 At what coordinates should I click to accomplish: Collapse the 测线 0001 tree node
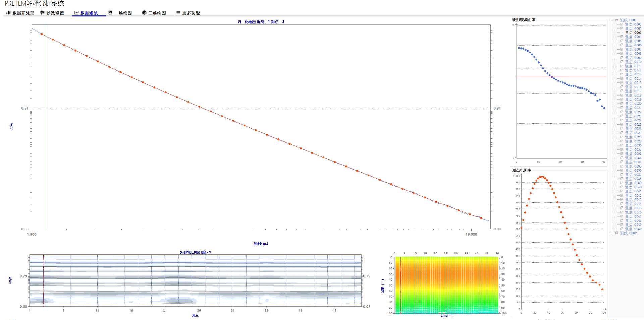point(612,20)
